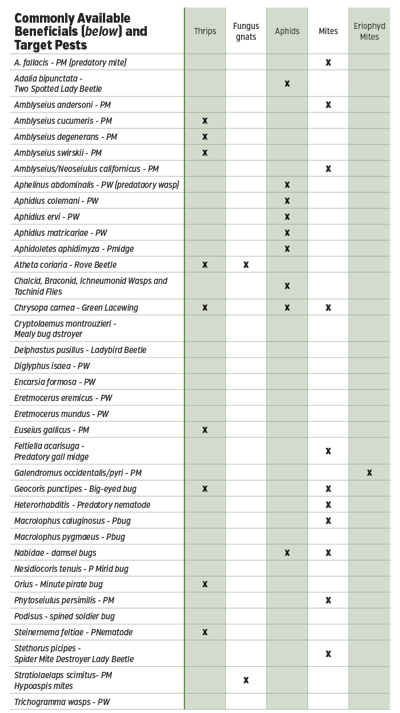Click the Thrips X for Euseius gallicus
Screen dimensions: 400x713
coord(205,430)
